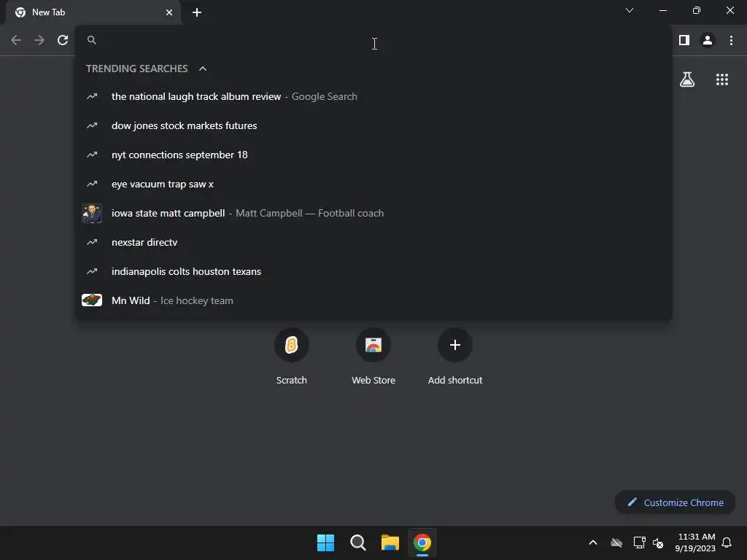Click into the address bar field

pyautogui.click(x=373, y=40)
